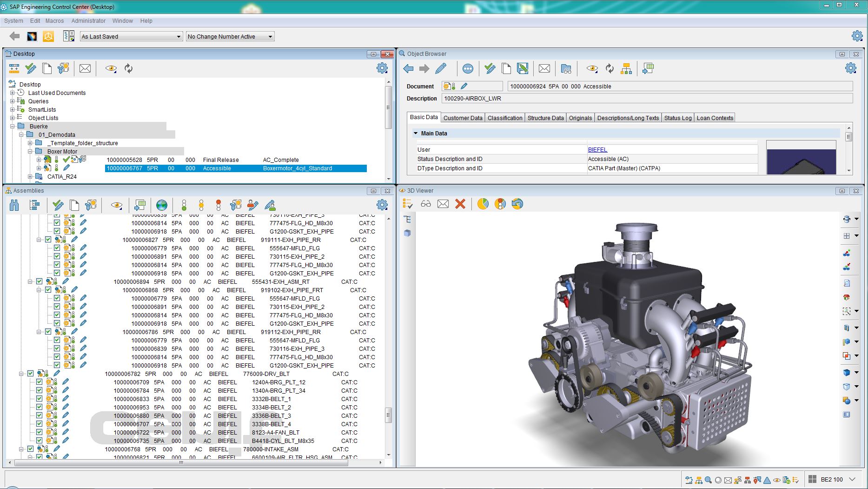Click the globe icon in Assemblies toolbar
868x489 pixels.
pos(161,205)
